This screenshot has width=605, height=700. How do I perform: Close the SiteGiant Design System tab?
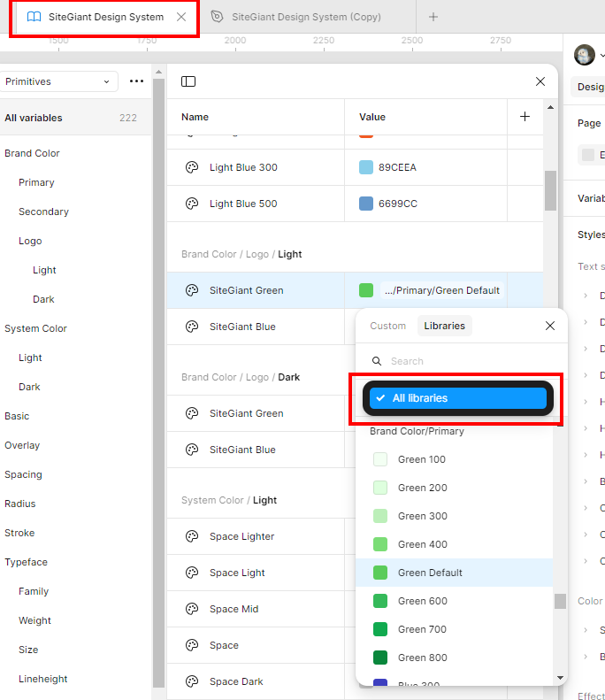(181, 17)
